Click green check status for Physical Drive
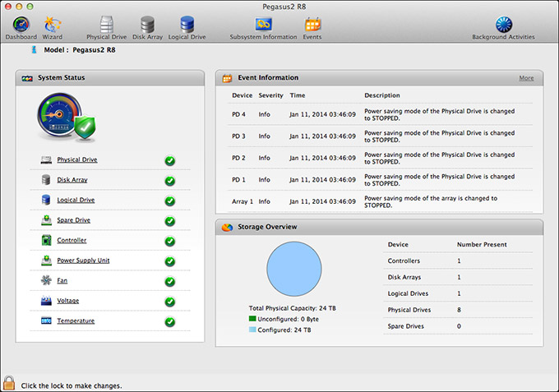 (x=170, y=161)
